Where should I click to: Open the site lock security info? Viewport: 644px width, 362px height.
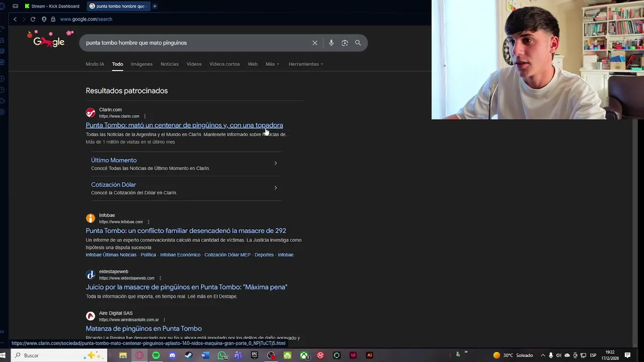click(53, 19)
